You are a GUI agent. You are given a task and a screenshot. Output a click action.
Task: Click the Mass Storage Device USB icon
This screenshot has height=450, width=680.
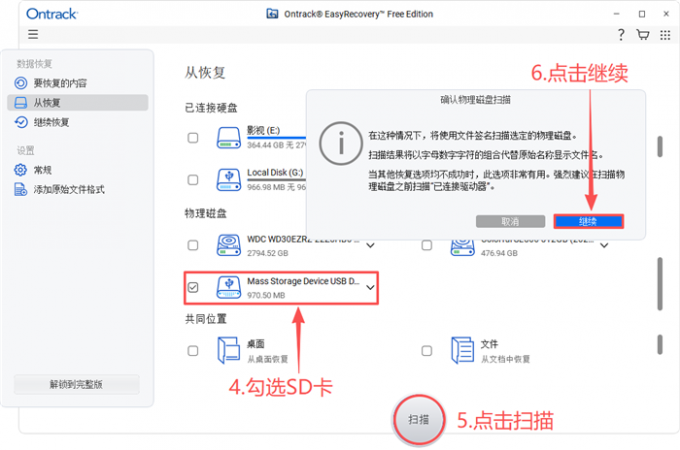(x=229, y=287)
